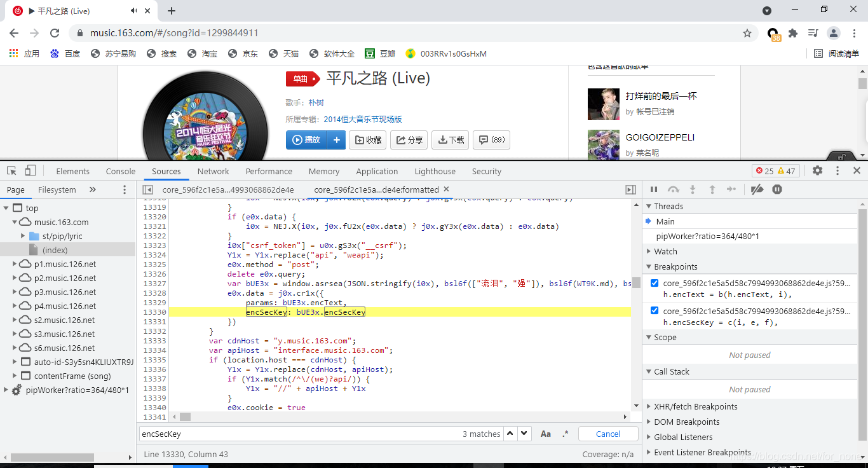This screenshot has width=868, height=468.
Task: Select the inspect element picker tool
Action: 12,171
